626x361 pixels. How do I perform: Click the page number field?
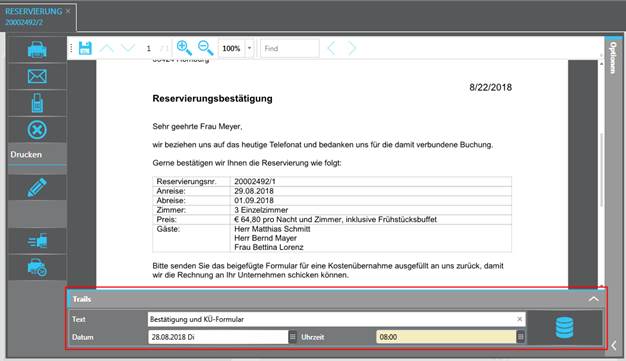(149, 48)
